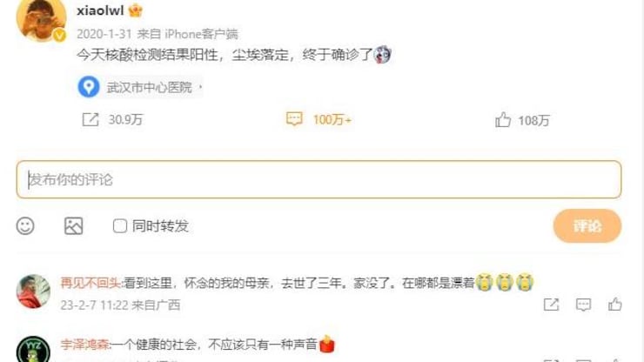Open the 武汉市中心医院 location link

coord(149,87)
